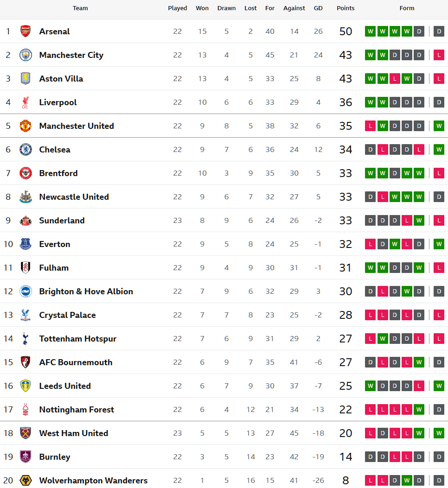The width and height of the screenshot is (448, 488).
Task: Click the Points column header
Action: pos(346,8)
